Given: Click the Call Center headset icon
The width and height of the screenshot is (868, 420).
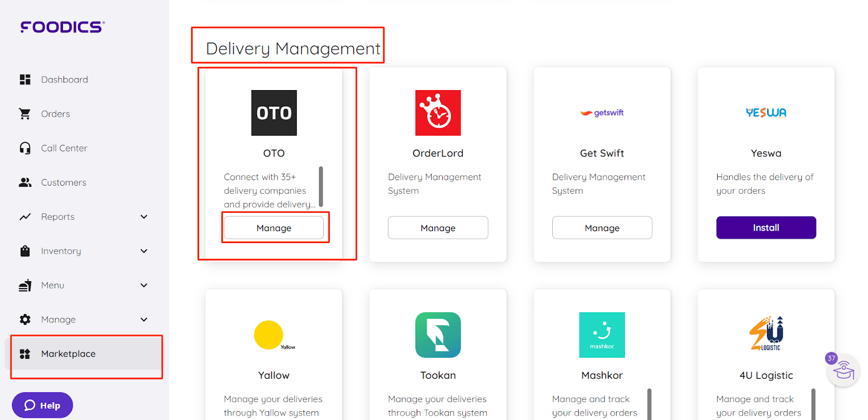Looking at the screenshot, I should coord(25,148).
